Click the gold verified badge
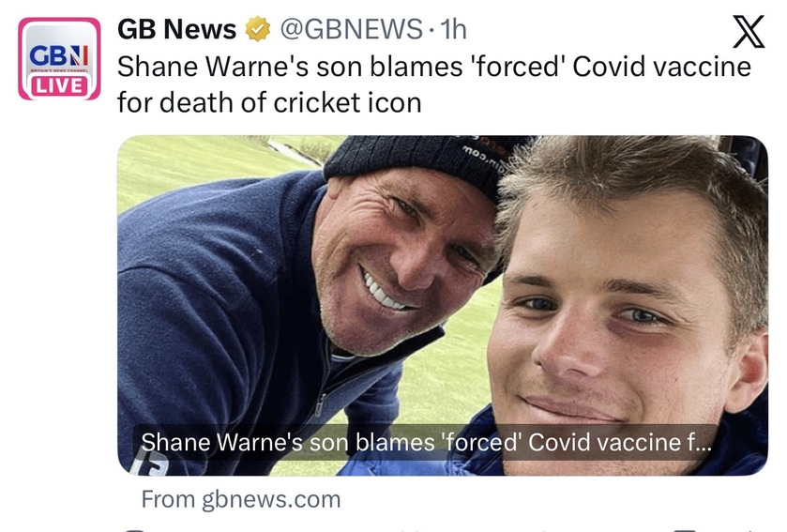This screenshot has width=787, height=532. pos(256,30)
